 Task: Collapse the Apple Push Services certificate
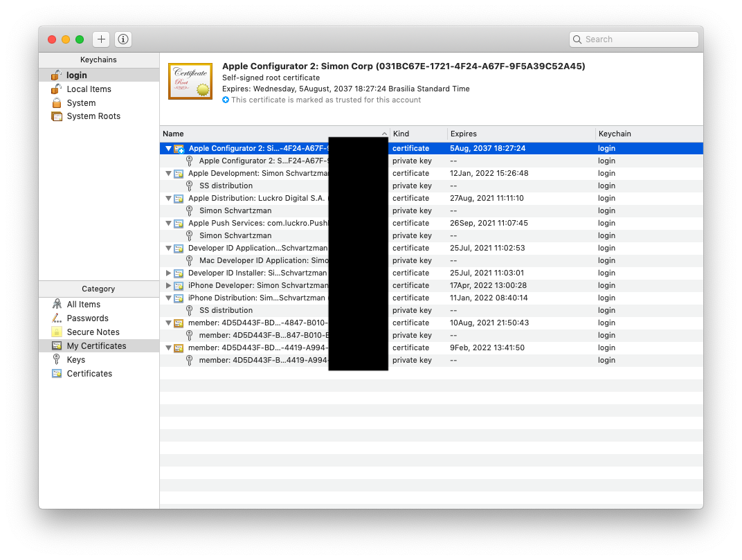pyautogui.click(x=168, y=224)
